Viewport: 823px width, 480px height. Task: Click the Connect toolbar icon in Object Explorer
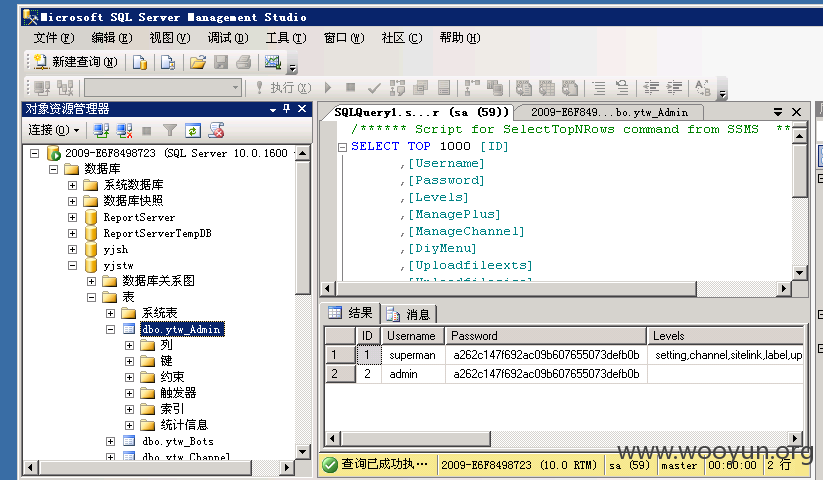coord(101,130)
